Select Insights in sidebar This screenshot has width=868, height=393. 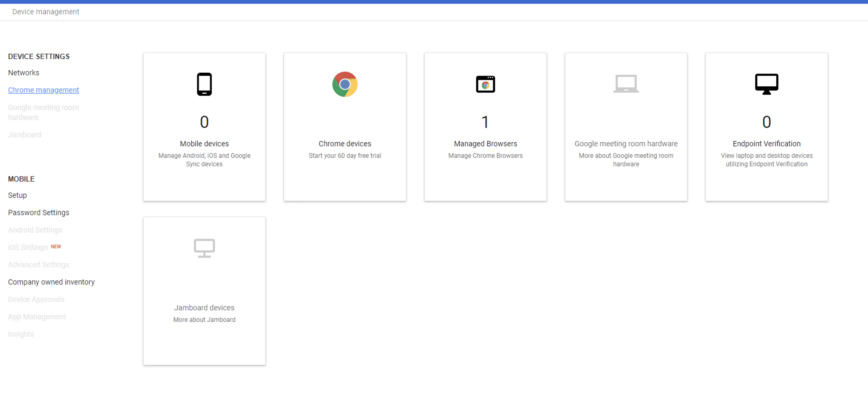tap(21, 334)
